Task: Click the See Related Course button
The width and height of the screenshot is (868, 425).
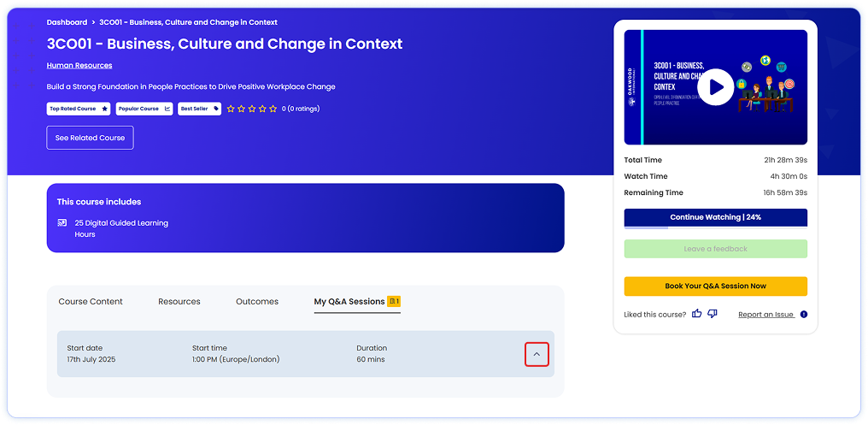Action: pos(90,138)
